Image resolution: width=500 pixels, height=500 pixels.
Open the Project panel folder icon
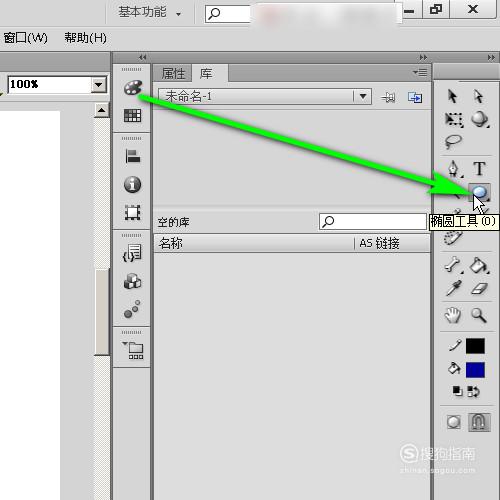pyautogui.click(x=133, y=350)
